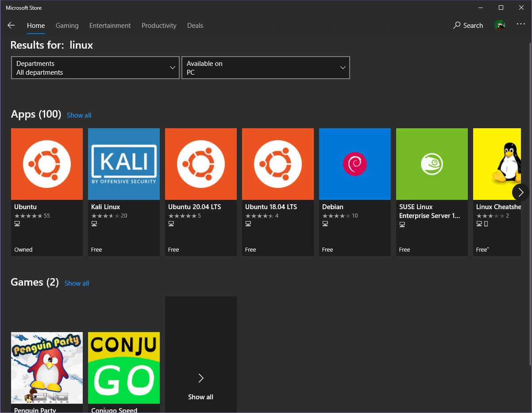Open the Ubuntu 18.04 LTS logo tile
Image resolution: width=532 pixels, height=413 pixels.
pos(278,164)
